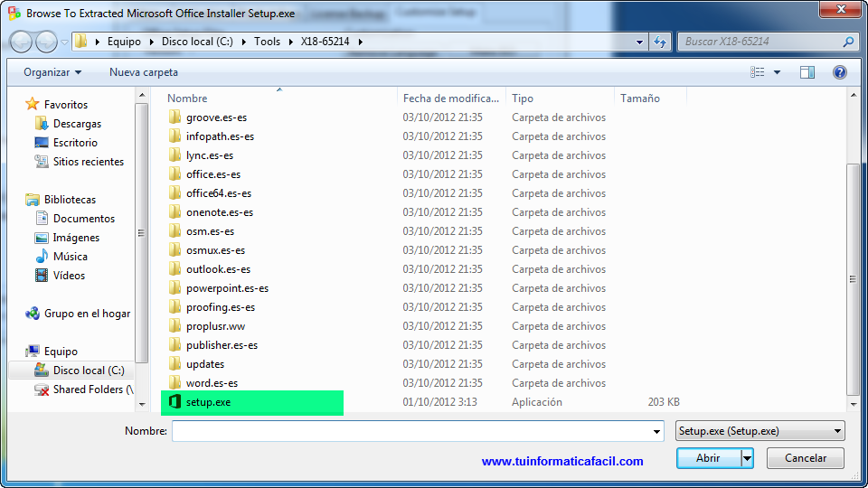Expand the breadcrumb arrow after X18-65214
The image size is (868, 488).
[361, 42]
